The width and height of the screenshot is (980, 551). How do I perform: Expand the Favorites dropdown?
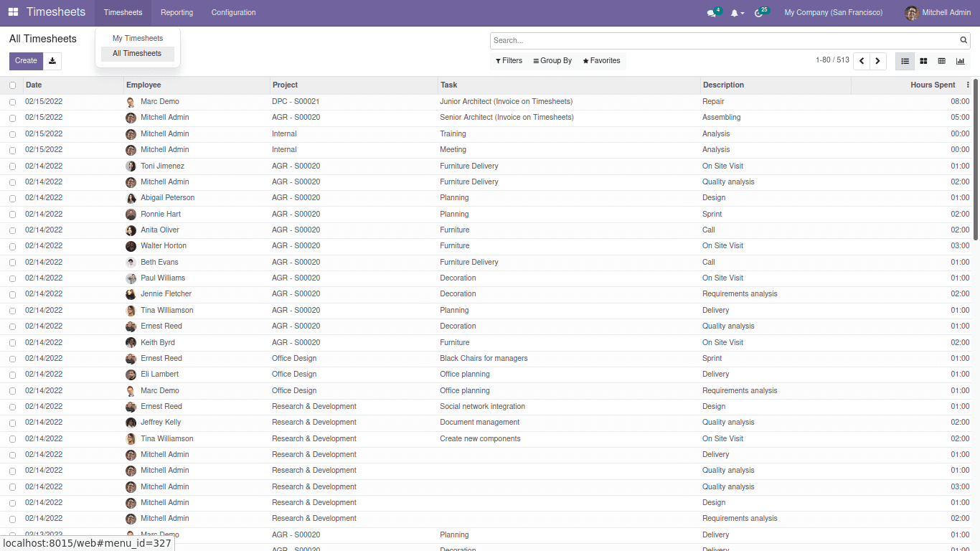(601, 61)
